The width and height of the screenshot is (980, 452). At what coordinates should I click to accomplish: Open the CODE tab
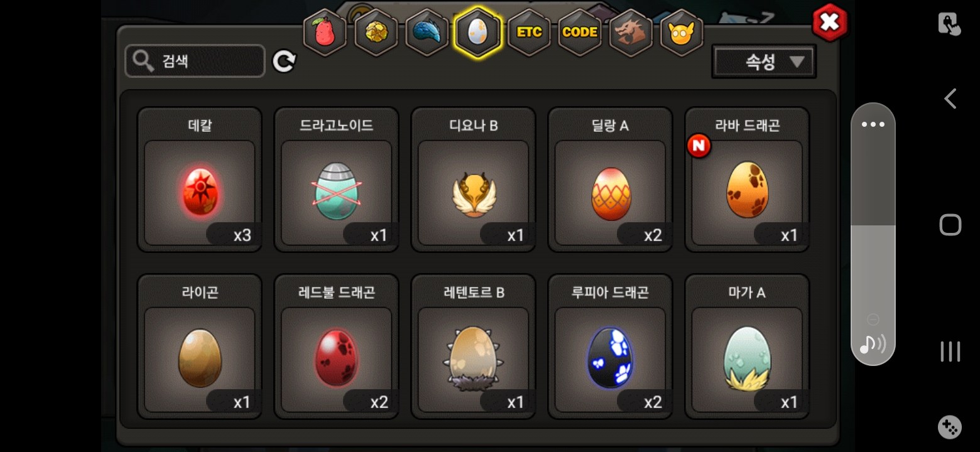(580, 32)
